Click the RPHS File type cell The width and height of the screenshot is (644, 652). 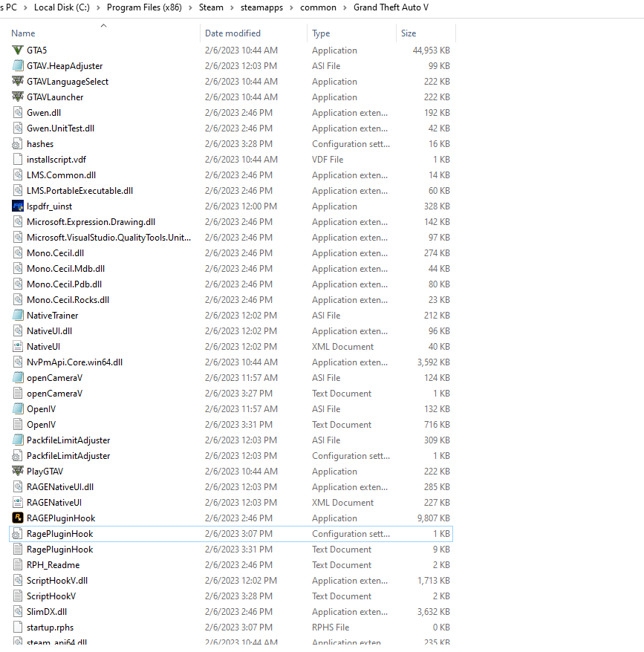pyautogui.click(x=331, y=627)
